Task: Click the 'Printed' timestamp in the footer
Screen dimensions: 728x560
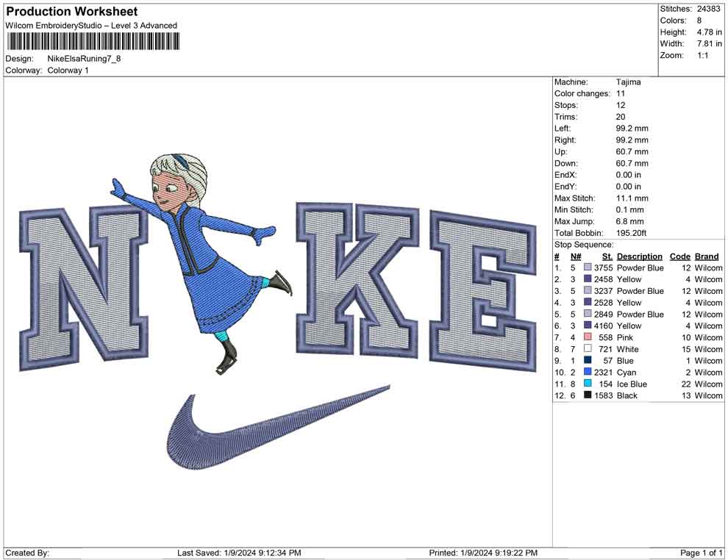Action: [483, 553]
